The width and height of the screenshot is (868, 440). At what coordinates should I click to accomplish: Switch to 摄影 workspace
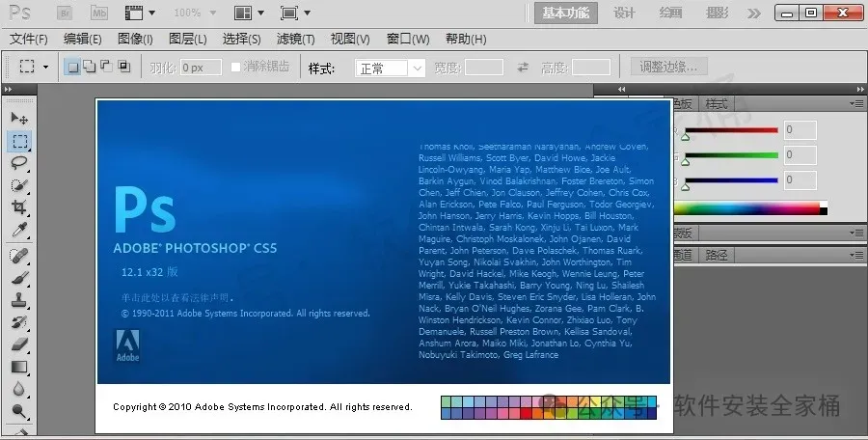(717, 14)
